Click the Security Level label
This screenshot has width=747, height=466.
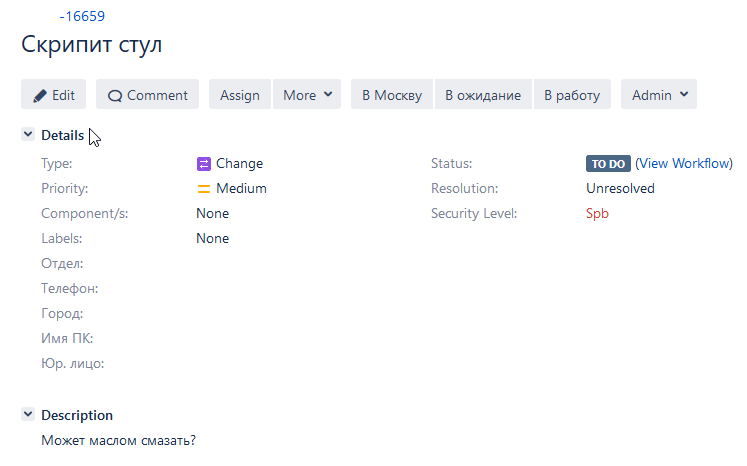click(474, 213)
